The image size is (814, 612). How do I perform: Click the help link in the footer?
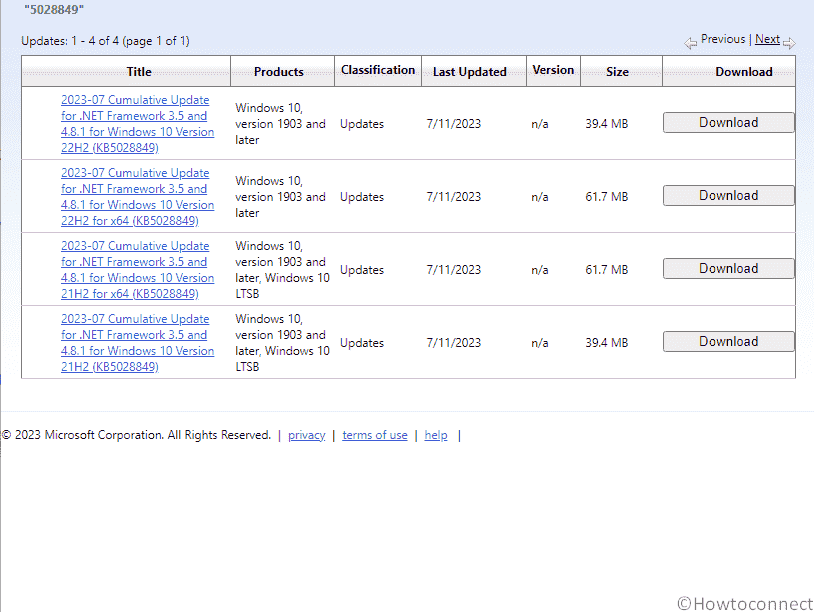click(436, 436)
